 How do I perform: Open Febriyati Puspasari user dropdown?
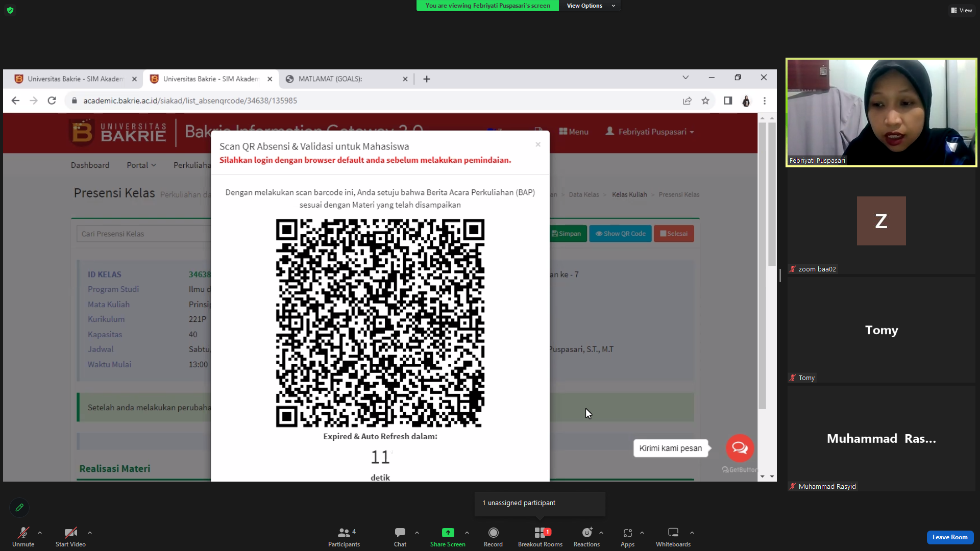650,132
